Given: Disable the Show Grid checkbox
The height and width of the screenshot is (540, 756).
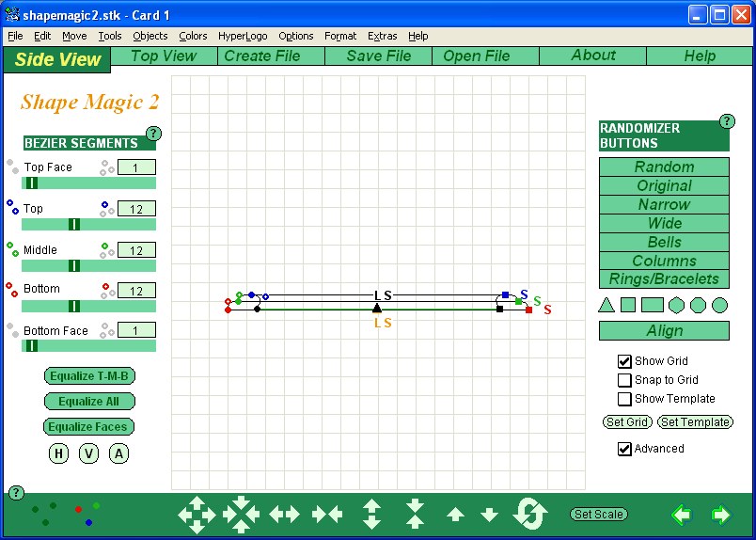Looking at the screenshot, I should [x=624, y=361].
